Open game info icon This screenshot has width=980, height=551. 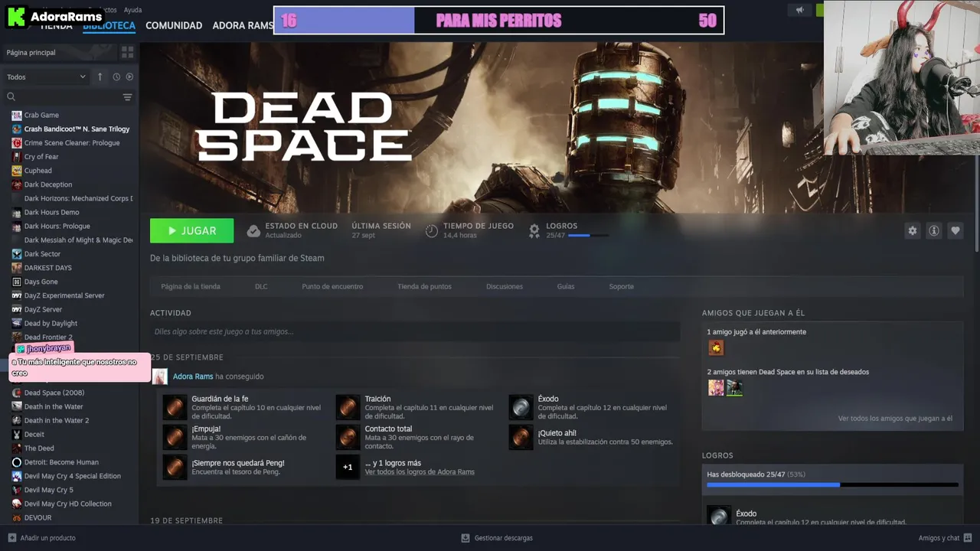tap(933, 230)
